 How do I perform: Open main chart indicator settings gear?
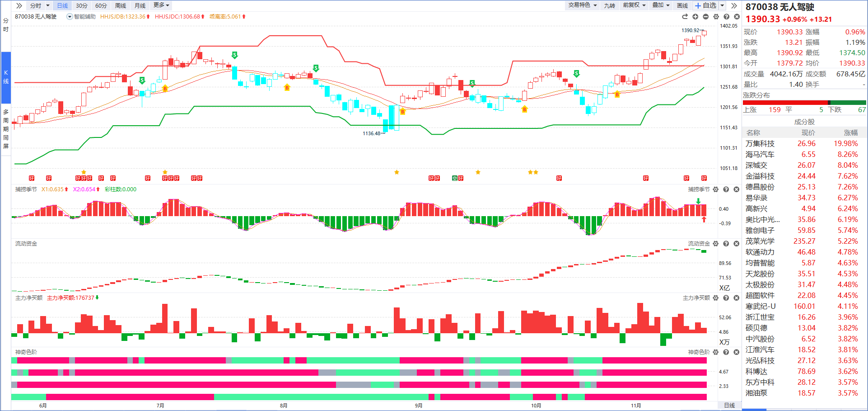coord(716,17)
